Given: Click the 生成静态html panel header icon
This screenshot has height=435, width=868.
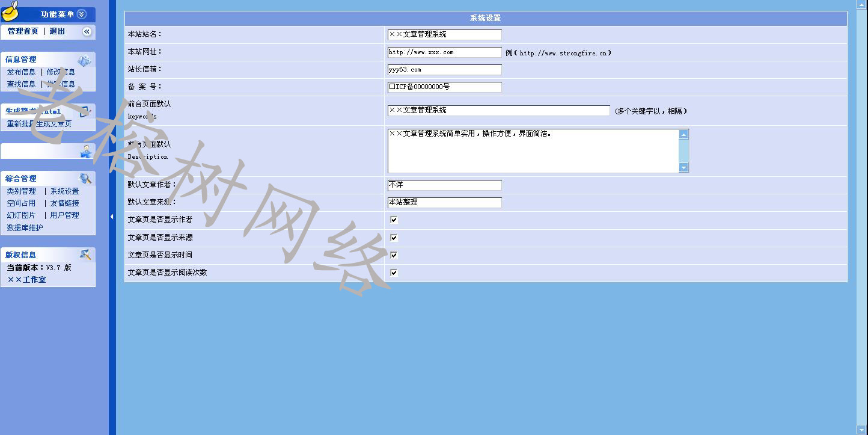Looking at the screenshot, I should (x=85, y=111).
